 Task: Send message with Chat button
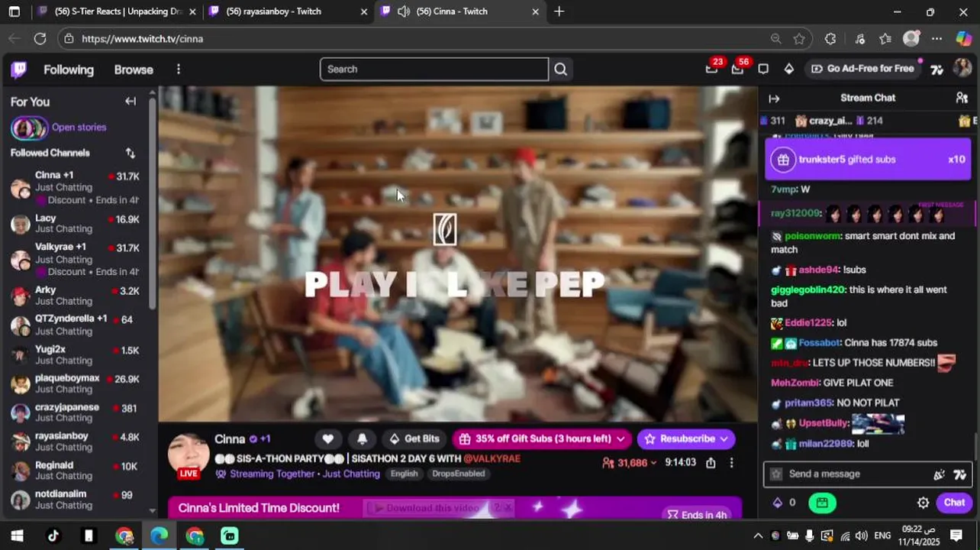point(954,503)
